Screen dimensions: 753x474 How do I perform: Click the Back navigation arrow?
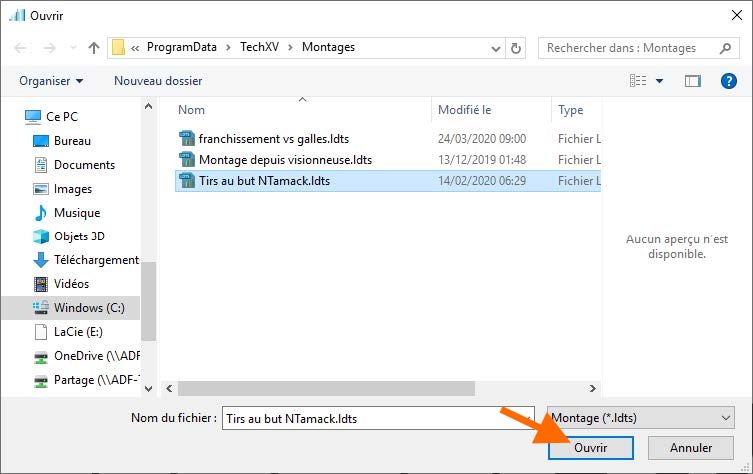point(21,47)
